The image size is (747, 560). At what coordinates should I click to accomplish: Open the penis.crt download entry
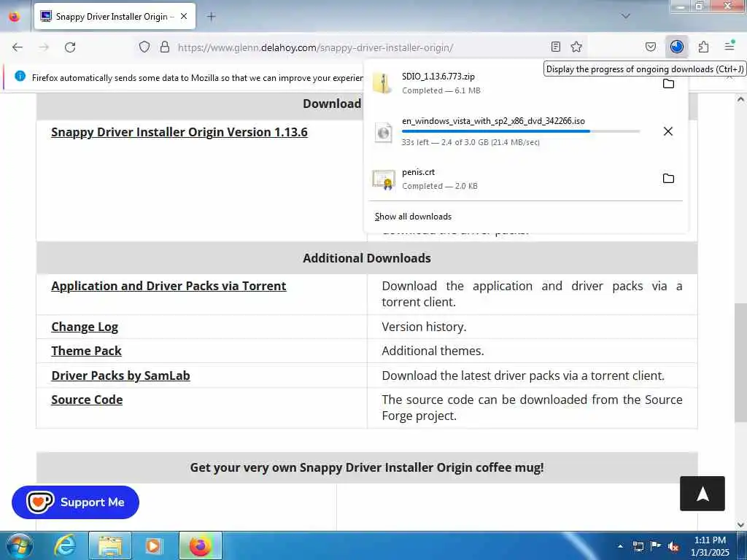point(511,179)
